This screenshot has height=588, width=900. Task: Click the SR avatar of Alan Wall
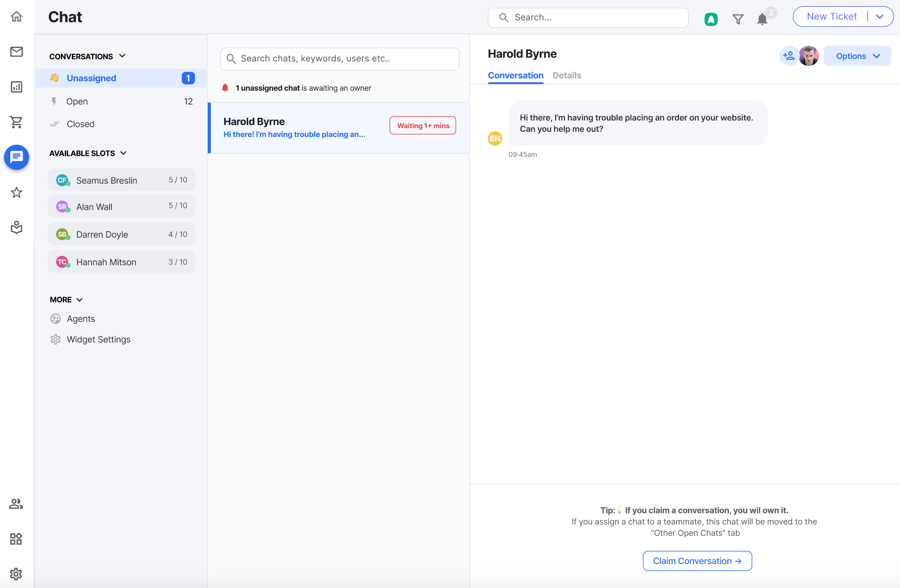tap(62, 206)
